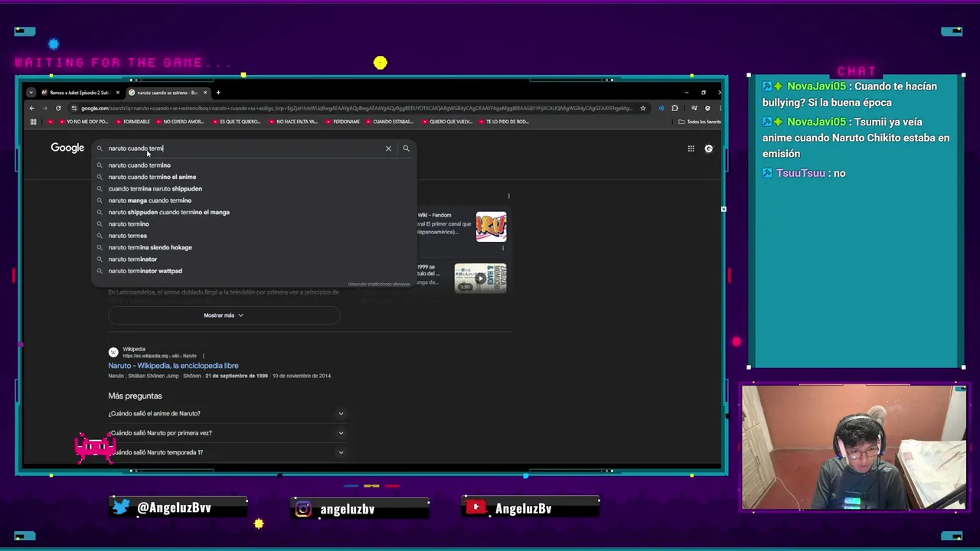980x551 pixels.
Task: Select suggestion 'naruto manga cuando termino'
Action: pyautogui.click(x=254, y=201)
